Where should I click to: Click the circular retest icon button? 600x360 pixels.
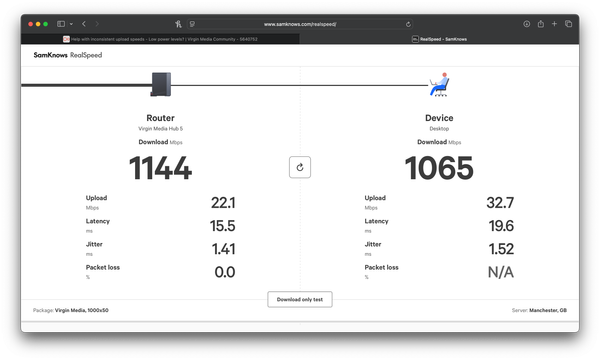pyautogui.click(x=300, y=167)
